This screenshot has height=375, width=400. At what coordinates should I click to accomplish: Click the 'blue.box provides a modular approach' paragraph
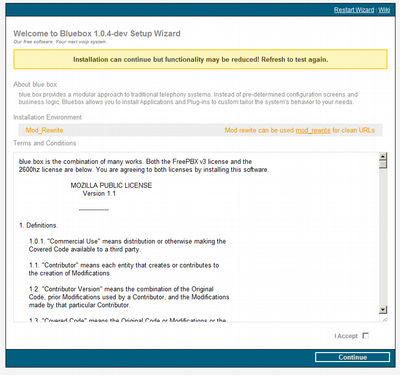coord(188,98)
